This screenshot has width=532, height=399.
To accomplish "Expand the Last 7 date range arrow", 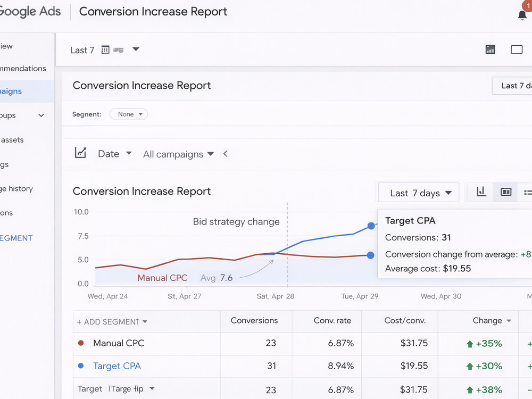I will click(x=136, y=49).
